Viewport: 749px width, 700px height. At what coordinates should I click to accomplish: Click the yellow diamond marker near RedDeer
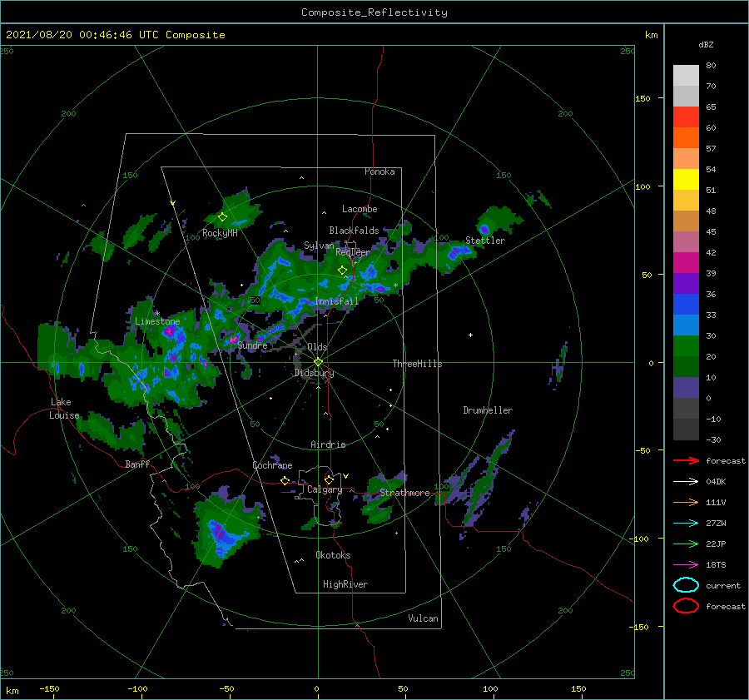342,271
